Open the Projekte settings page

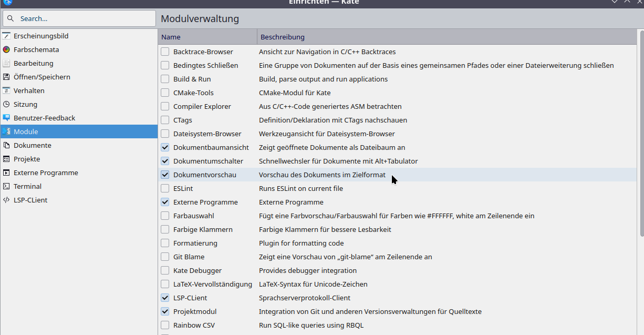[79, 159]
